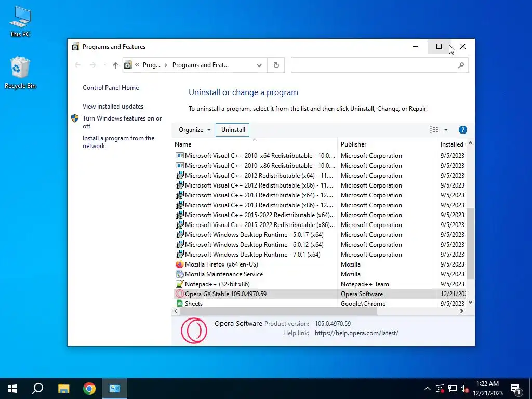Click Turn Windows features on or off

122,122
